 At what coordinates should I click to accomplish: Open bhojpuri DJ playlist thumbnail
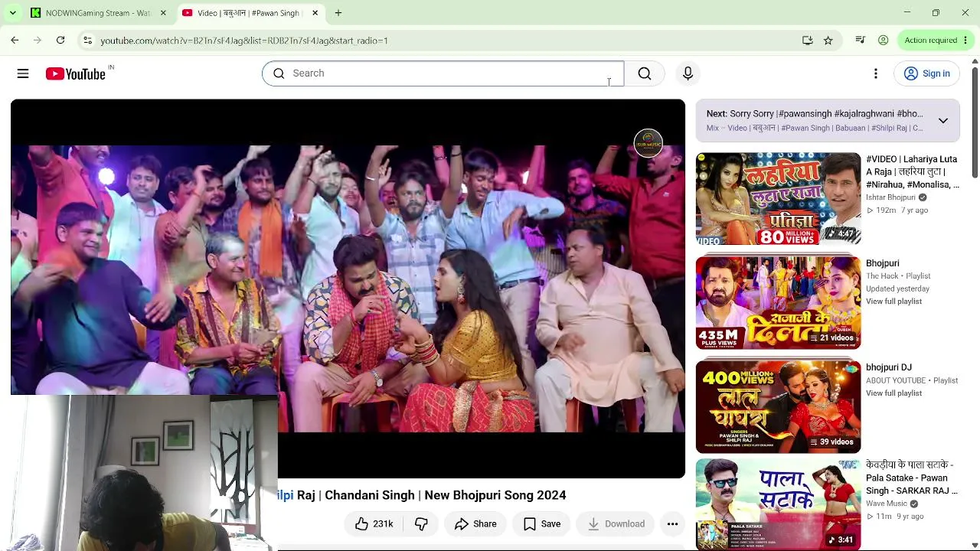[x=778, y=407]
